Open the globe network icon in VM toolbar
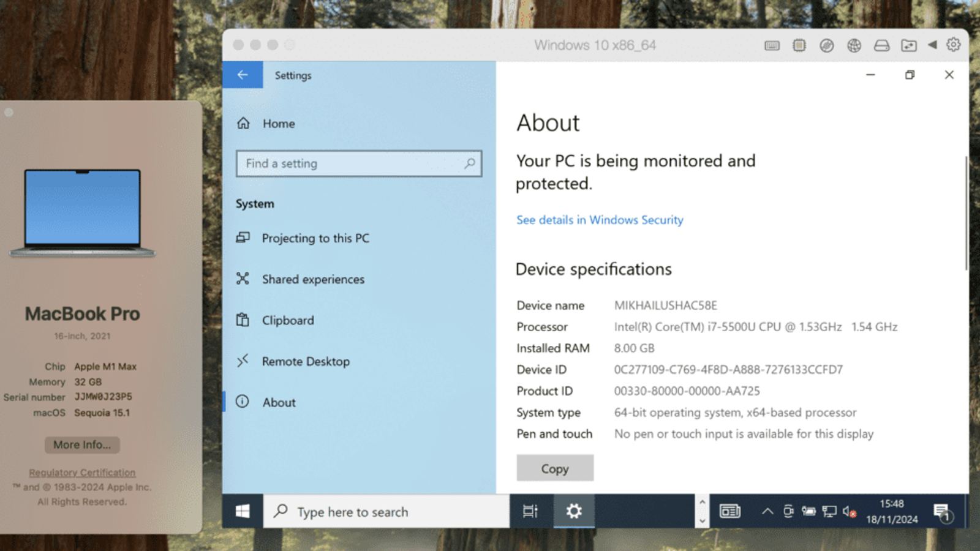Viewport: 980px width, 551px height. [x=854, y=45]
